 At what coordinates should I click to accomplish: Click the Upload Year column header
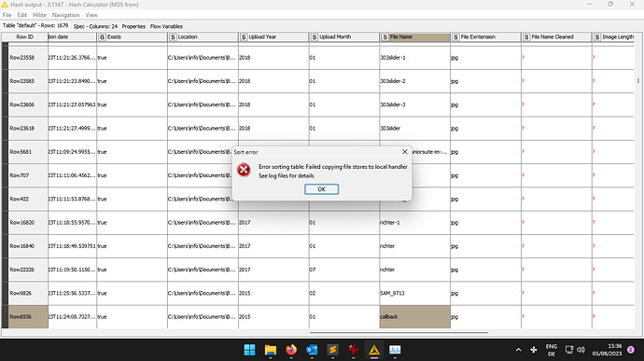pyautogui.click(x=273, y=37)
